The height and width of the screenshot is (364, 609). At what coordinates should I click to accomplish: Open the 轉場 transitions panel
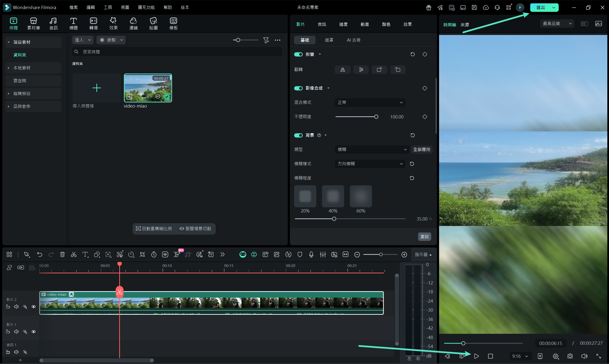tap(93, 24)
